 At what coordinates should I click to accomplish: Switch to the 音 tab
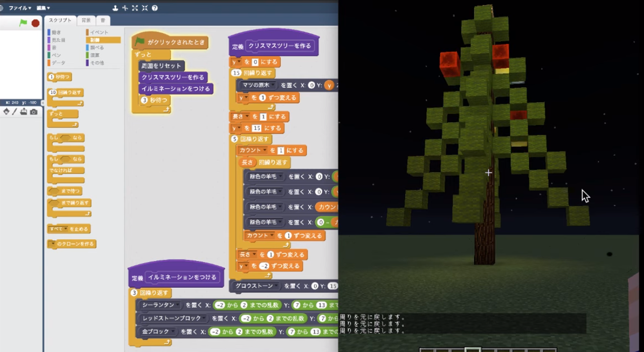(x=103, y=20)
